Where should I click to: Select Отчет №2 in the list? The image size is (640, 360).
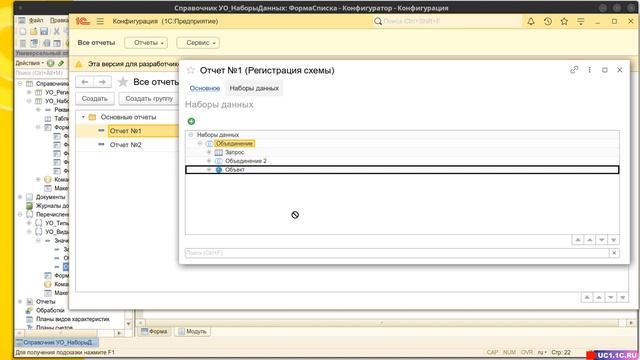coord(125,145)
